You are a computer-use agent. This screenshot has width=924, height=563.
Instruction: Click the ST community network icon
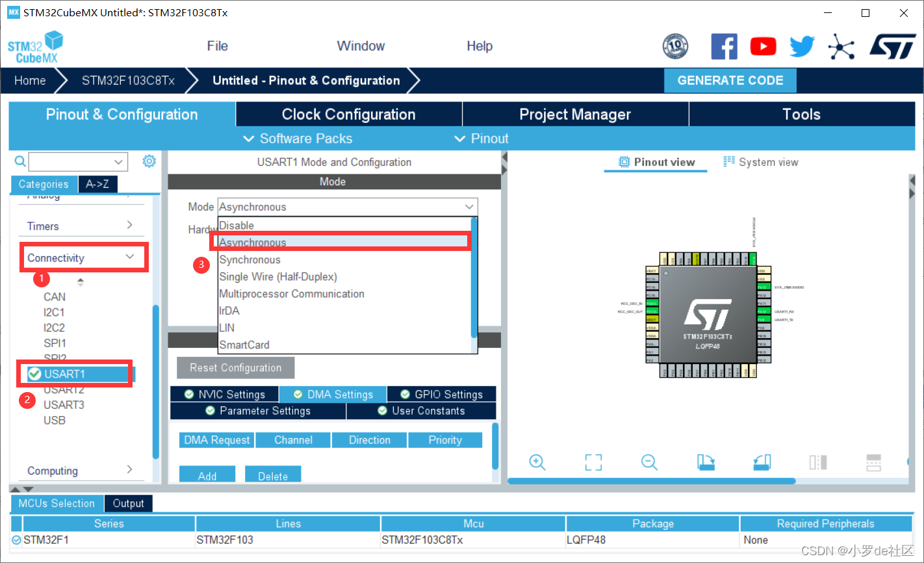(x=841, y=47)
